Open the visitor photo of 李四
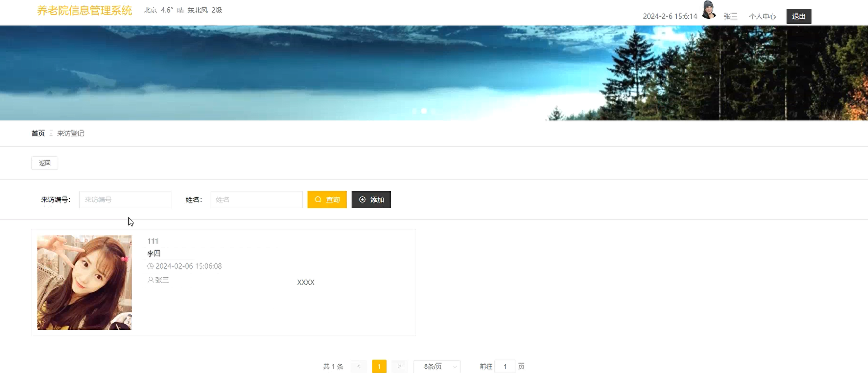868x373 pixels. (x=84, y=282)
